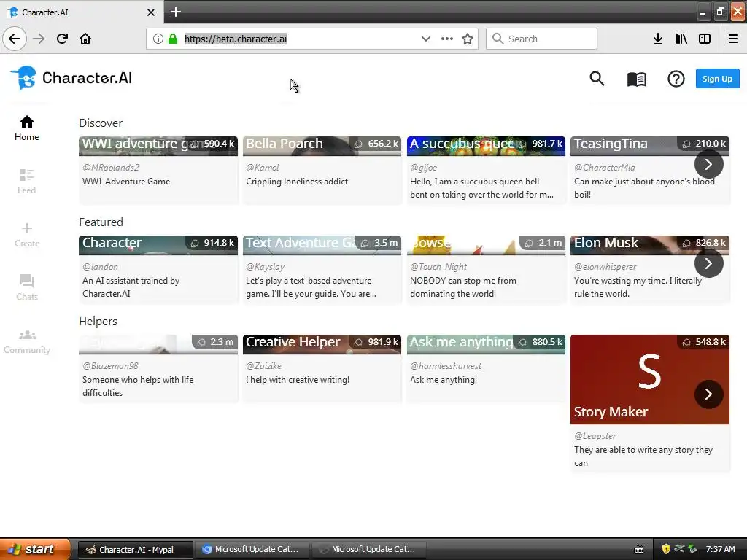Open the Bowser card by @Touch_Night
The height and width of the screenshot is (560, 747).
(486, 269)
